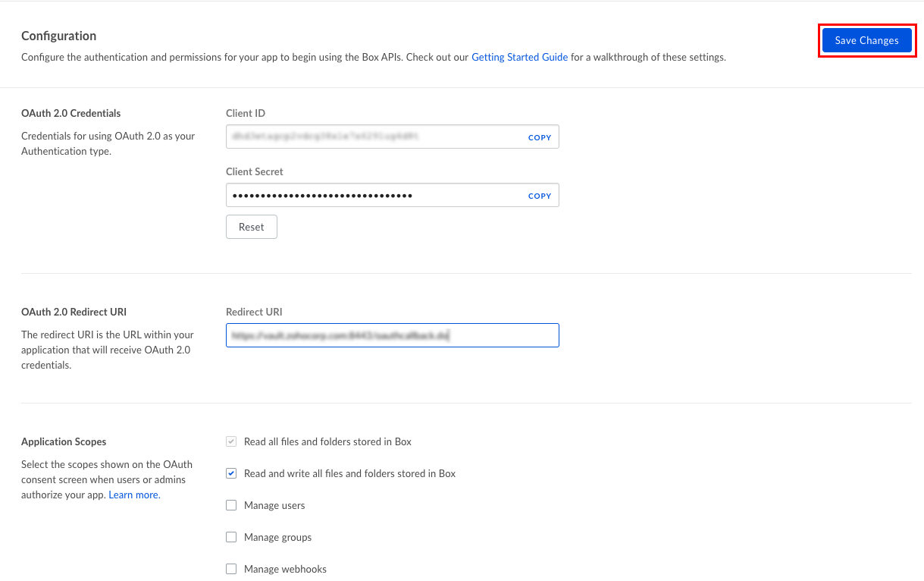Copy the Client Secret value
924x581 pixels.
pos(539,196)
